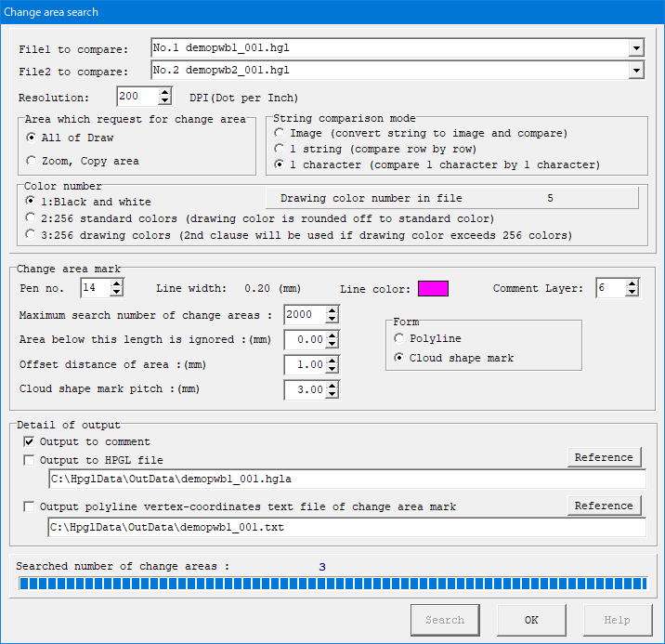Click the Maximum search number field showing 2000
665x644 pixels.
pyautogui.click(x=306, y=315)
